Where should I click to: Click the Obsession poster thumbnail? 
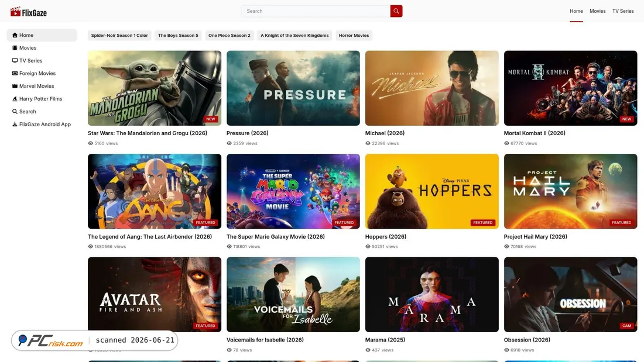pyautogui.click(x=570, y=295)
